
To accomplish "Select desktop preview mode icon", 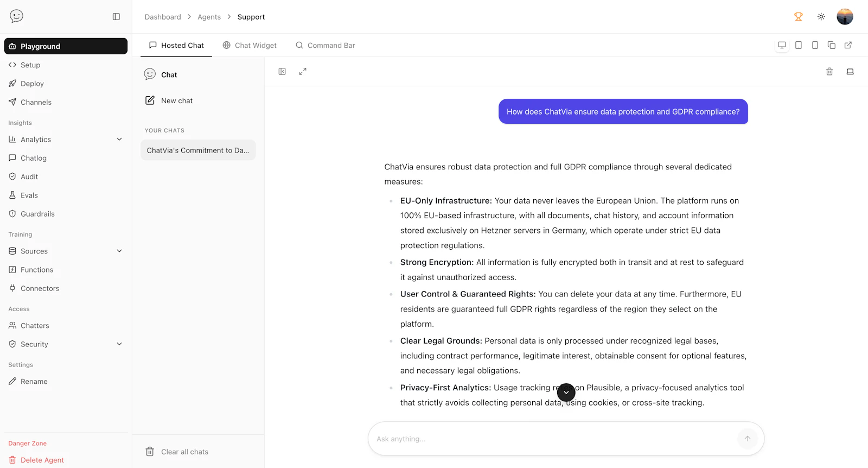I will pos(782,45).
